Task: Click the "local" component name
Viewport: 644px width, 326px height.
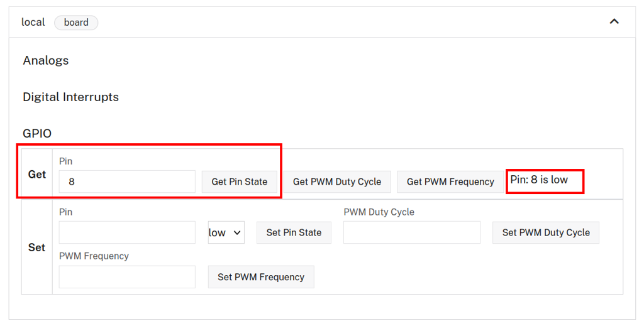Action: click(33, 22)
